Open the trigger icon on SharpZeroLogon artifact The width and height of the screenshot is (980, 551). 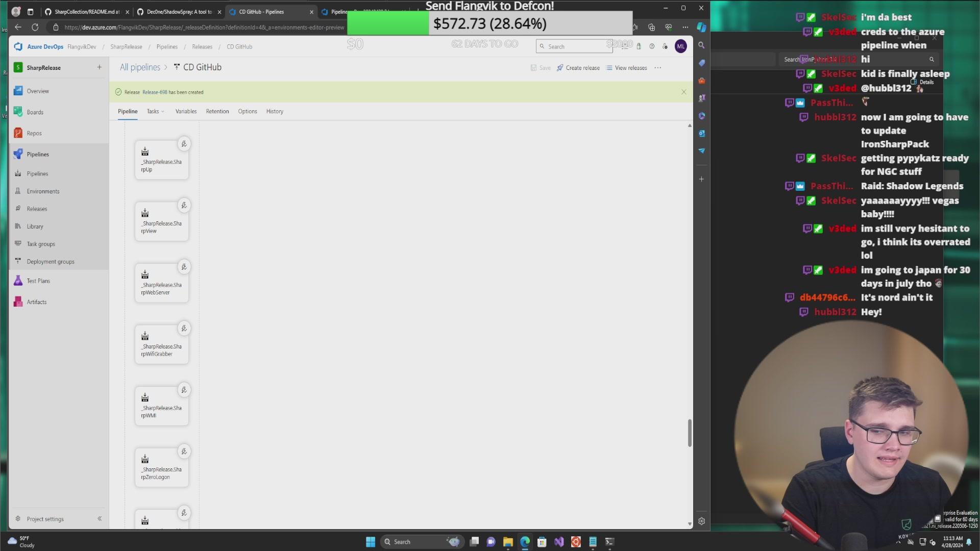coord(184,452)
